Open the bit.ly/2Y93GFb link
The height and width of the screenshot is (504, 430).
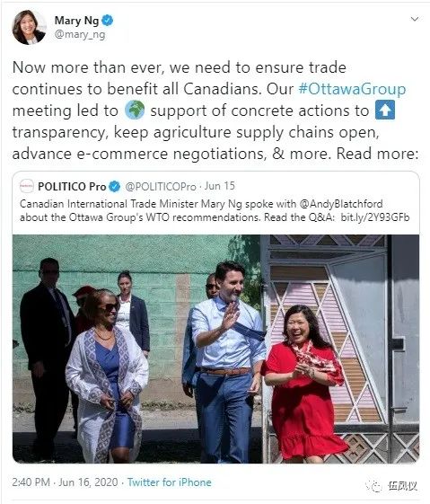(375, 217)
